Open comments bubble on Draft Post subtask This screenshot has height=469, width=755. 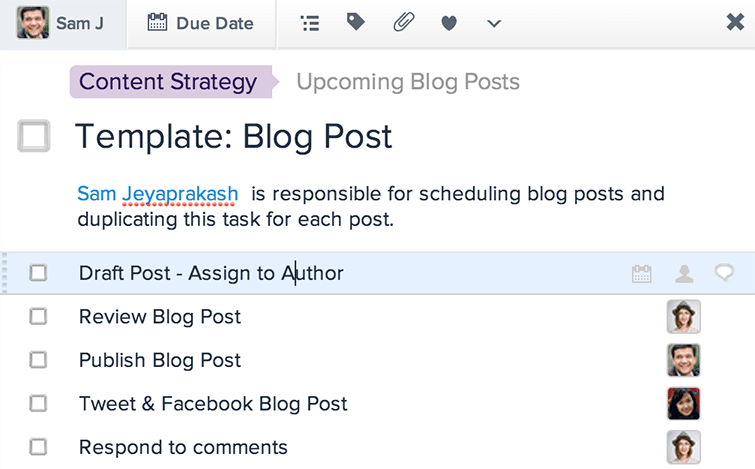[724, 273]
